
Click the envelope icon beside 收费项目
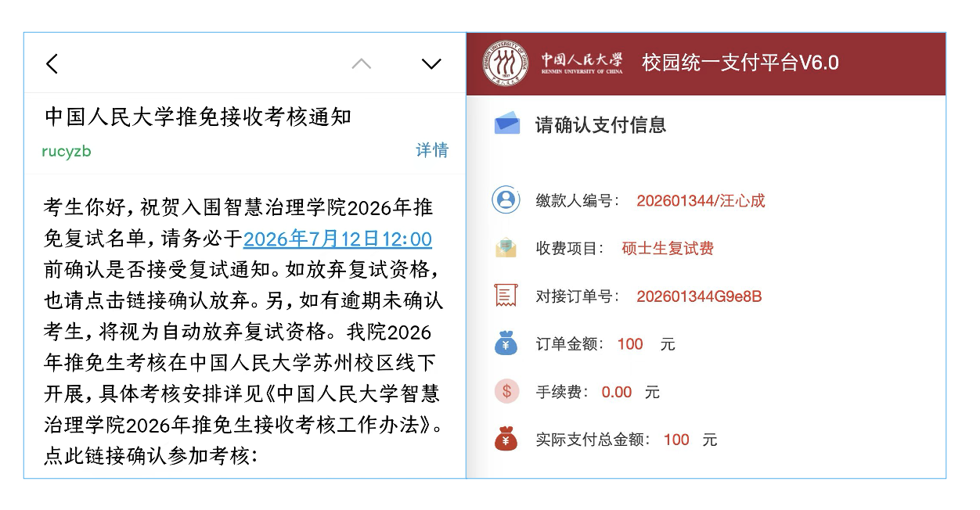tap(506, 247)
